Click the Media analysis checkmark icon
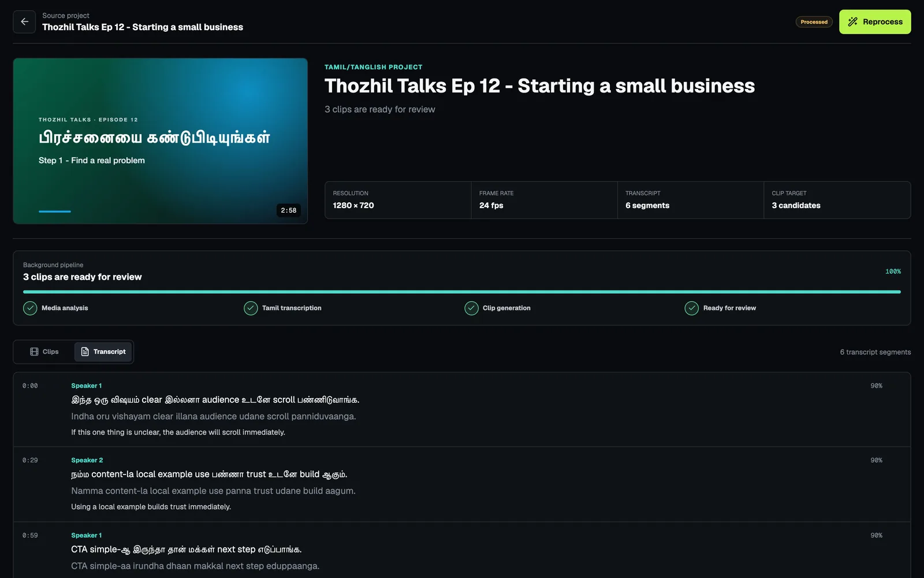The height and width of the screenshot is (578, 924). pos(30,308)
